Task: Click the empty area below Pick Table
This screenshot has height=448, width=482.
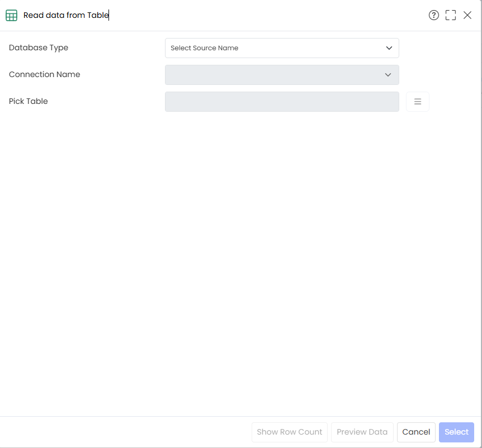Action: point(240,264)
